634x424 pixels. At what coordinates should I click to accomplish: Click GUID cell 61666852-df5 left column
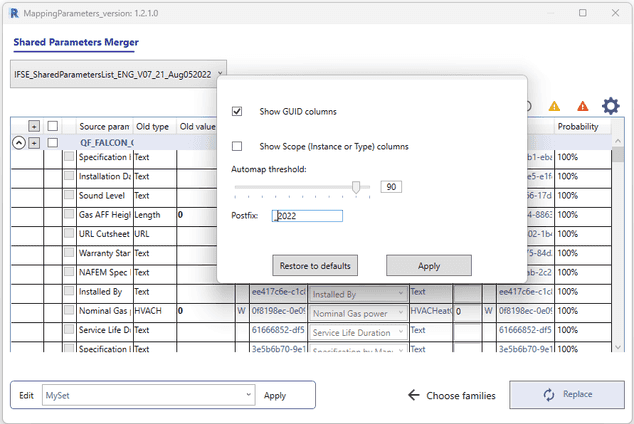tap(279, 330)
